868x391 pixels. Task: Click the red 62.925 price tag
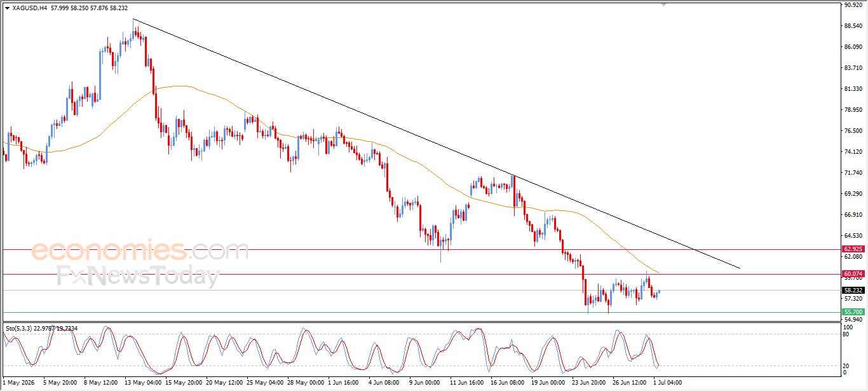(x=853, y=249)
